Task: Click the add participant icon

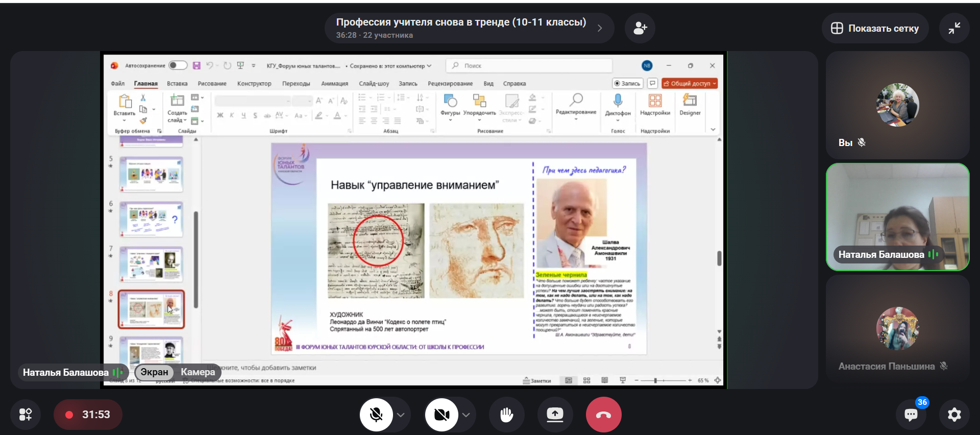Action: coord(640,28)
